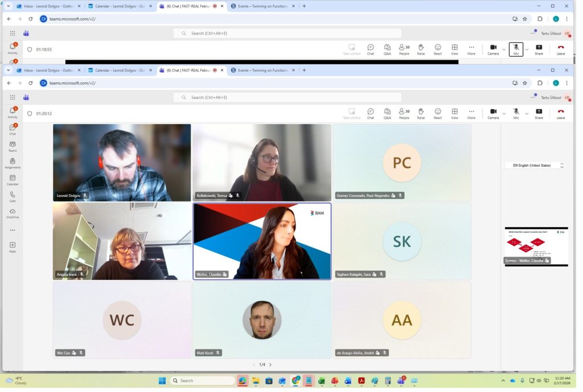Go to next participant page beside 1/4
Screen dimensions: 583x392
tap(270, 365)
